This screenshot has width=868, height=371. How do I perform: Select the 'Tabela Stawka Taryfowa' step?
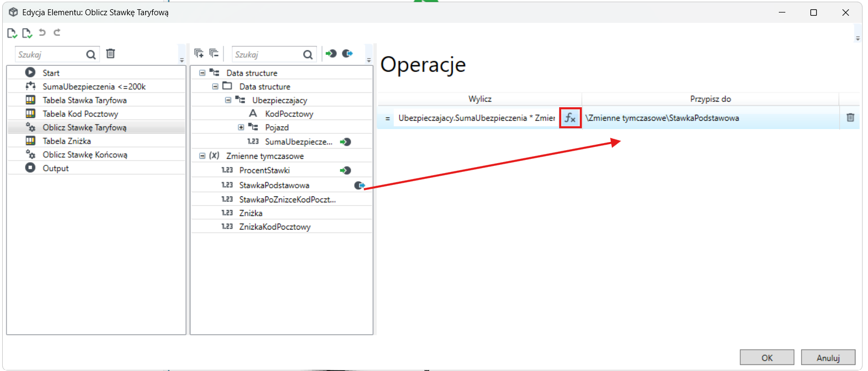[96, 100]
